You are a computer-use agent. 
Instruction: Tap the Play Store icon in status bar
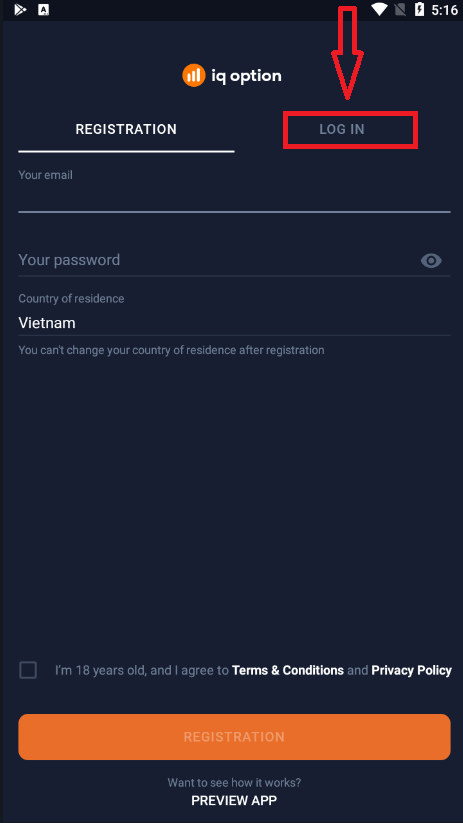[20, 9]
